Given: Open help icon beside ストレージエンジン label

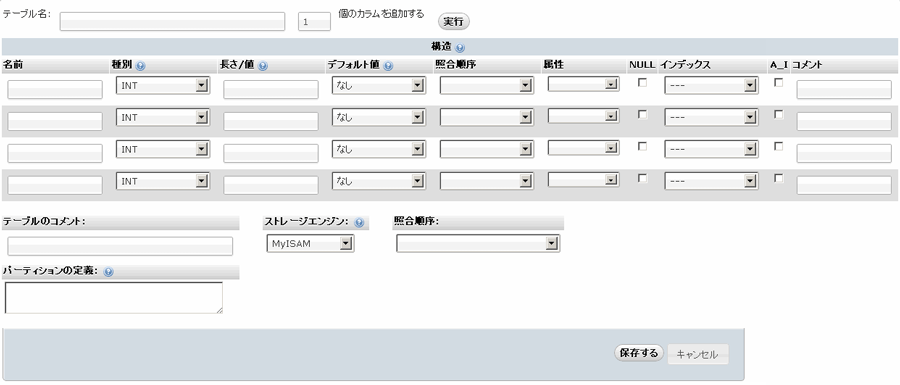Looking at the screenshot, I should [359, 223].
